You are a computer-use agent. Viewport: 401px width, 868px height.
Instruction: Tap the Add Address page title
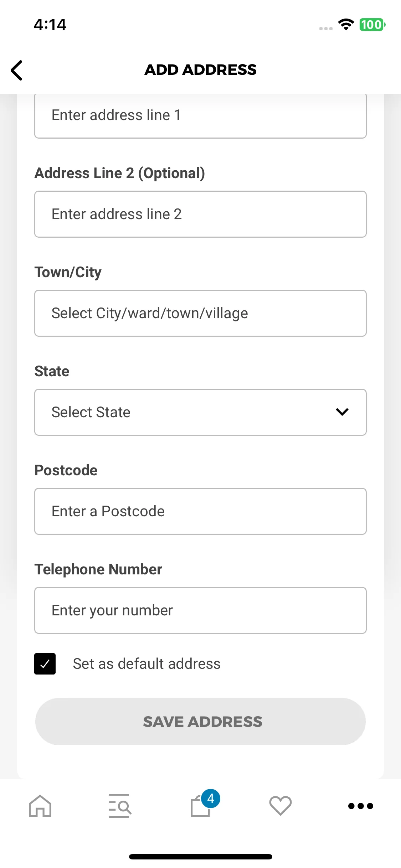(200, 70)
